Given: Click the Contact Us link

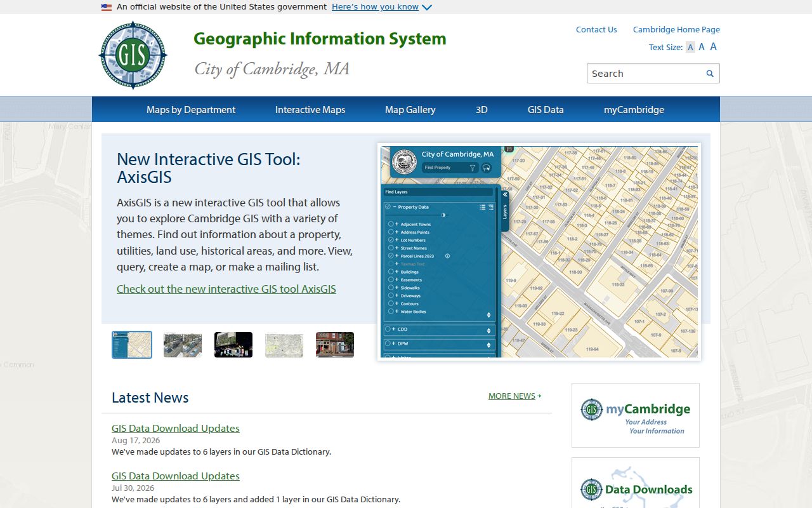Looking at the screenshot, I should (596, 30).
